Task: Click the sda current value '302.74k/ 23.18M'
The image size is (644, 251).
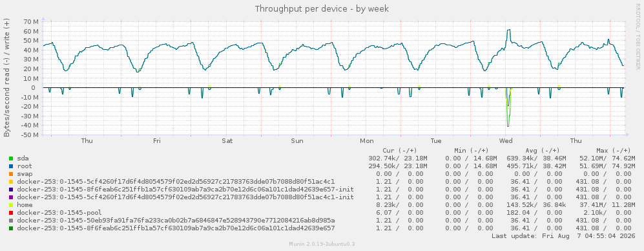Action: click(x=398, y=158)
